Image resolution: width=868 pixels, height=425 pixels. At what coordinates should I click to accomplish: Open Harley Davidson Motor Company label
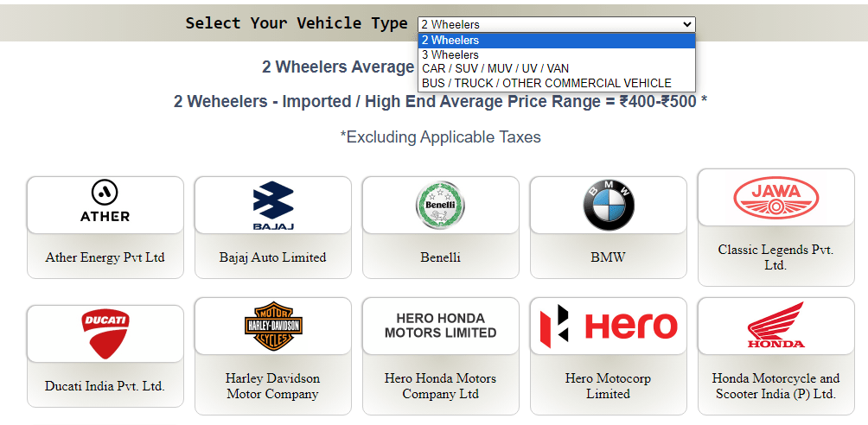pyautogui.click(x=273, y=386)
